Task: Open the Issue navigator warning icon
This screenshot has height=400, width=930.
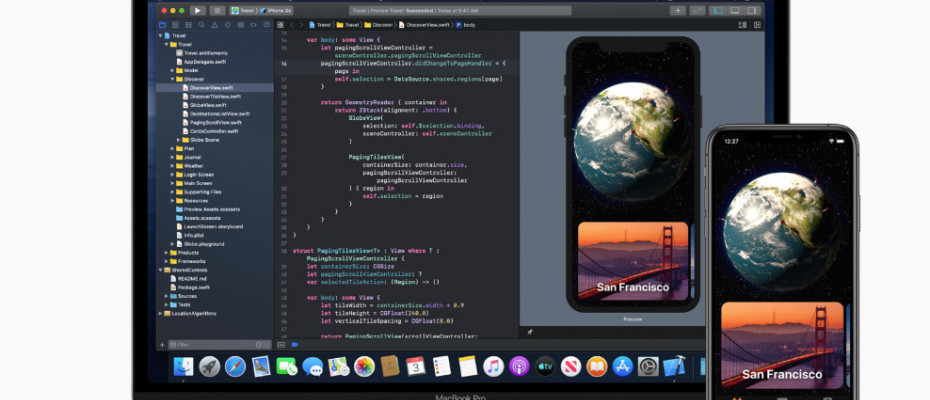Action: click(x=215, y=25)
